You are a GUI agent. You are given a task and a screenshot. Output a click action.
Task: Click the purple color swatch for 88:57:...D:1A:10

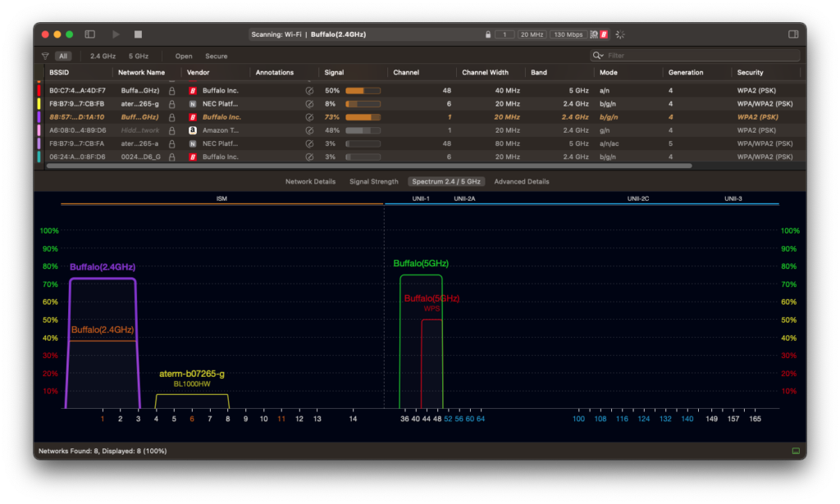coord(39,117)
